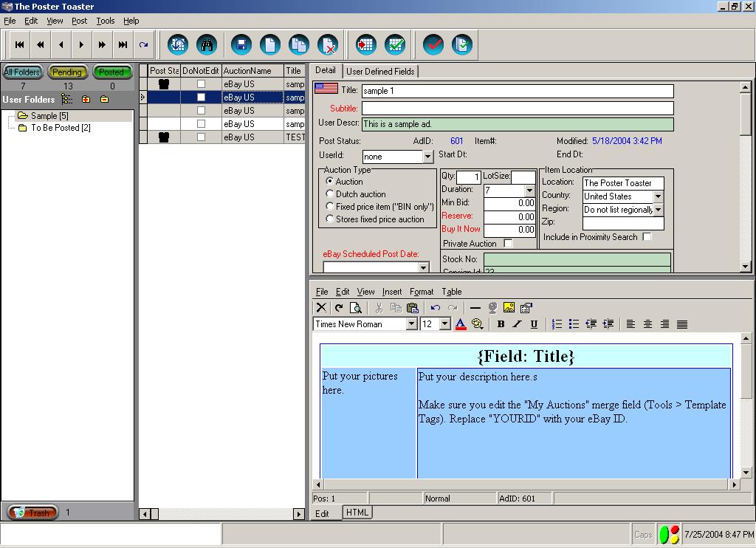Open the Region dropdown
Viewport: 756px width, 548px height.
click(658, 210)
